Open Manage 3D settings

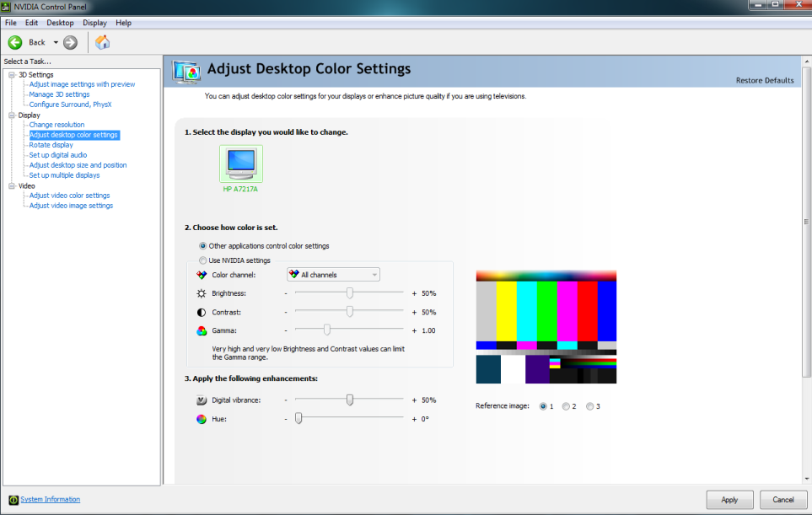[59, 94]
